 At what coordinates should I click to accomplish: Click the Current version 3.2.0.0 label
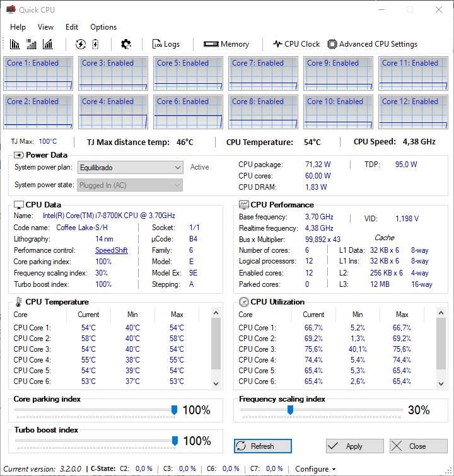click(42, 469)
